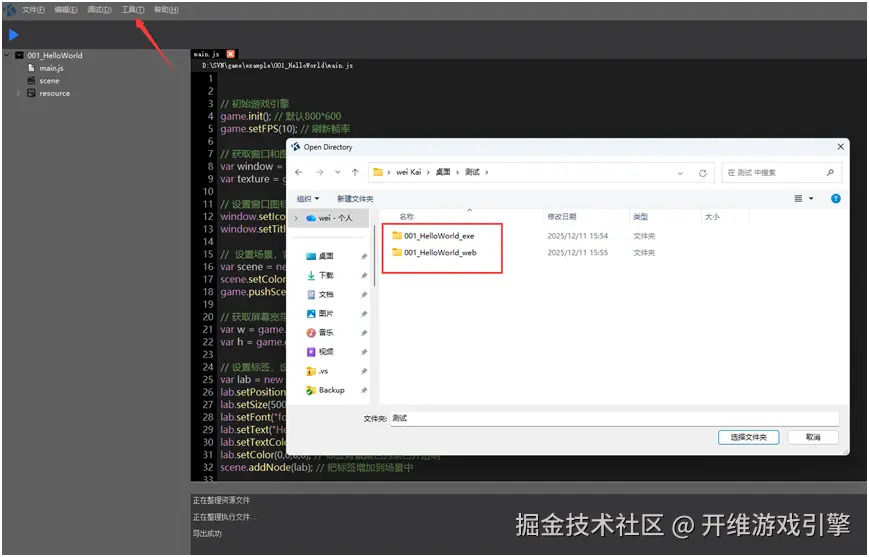869x557 pixels.
Task: Switch to the main.js editor tab
Action: coord(207,54)
